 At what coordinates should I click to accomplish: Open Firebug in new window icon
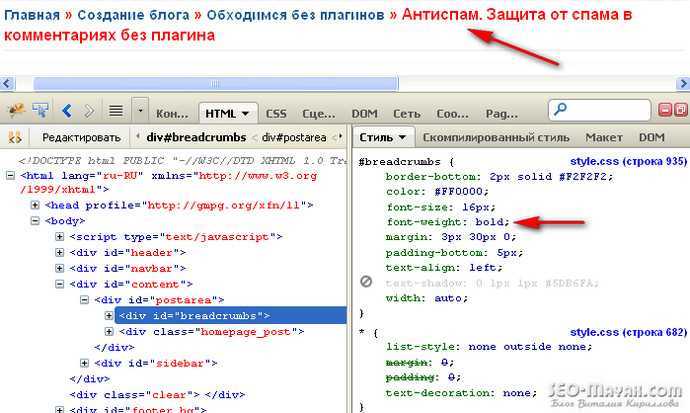tap(681, 110)
